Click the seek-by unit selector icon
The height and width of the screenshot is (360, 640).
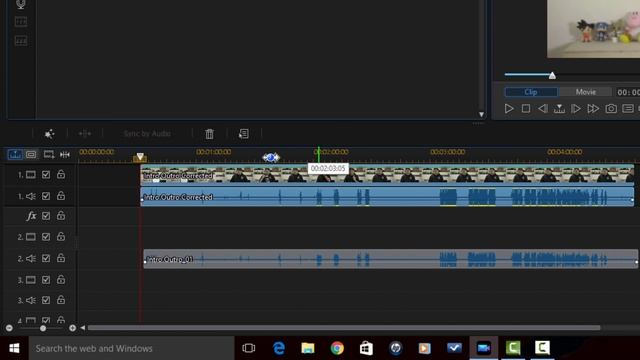[x=559, y=109]
